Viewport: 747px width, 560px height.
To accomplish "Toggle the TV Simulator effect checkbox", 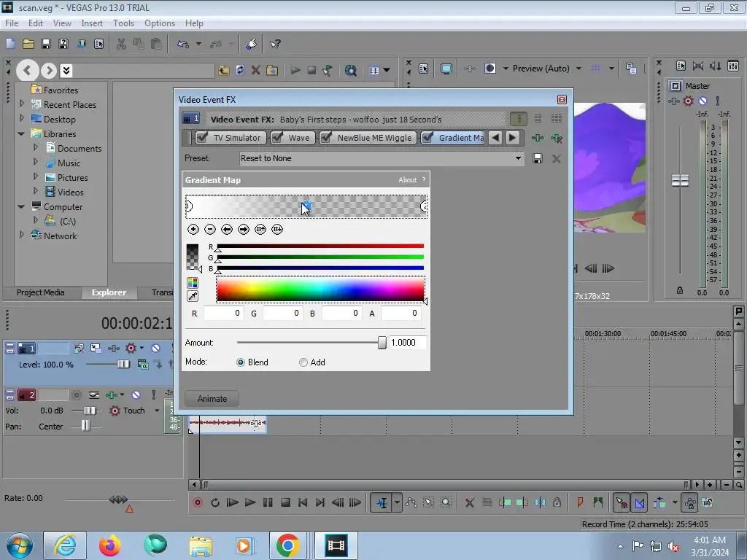I will click(203, 138).
